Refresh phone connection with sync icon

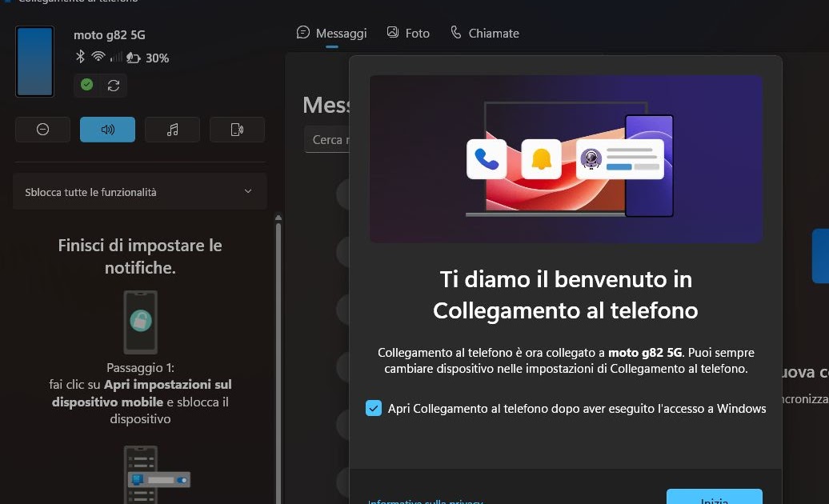tap(113, 85)
